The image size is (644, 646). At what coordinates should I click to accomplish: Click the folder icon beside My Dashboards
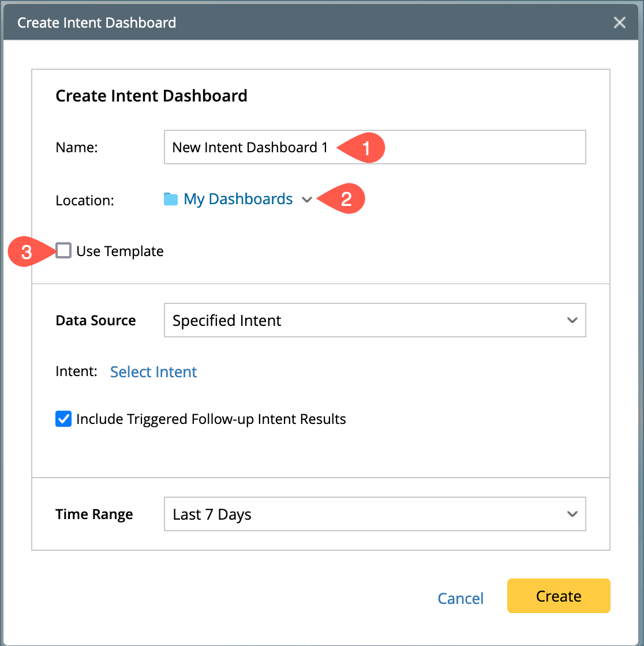tap(170, 200)
